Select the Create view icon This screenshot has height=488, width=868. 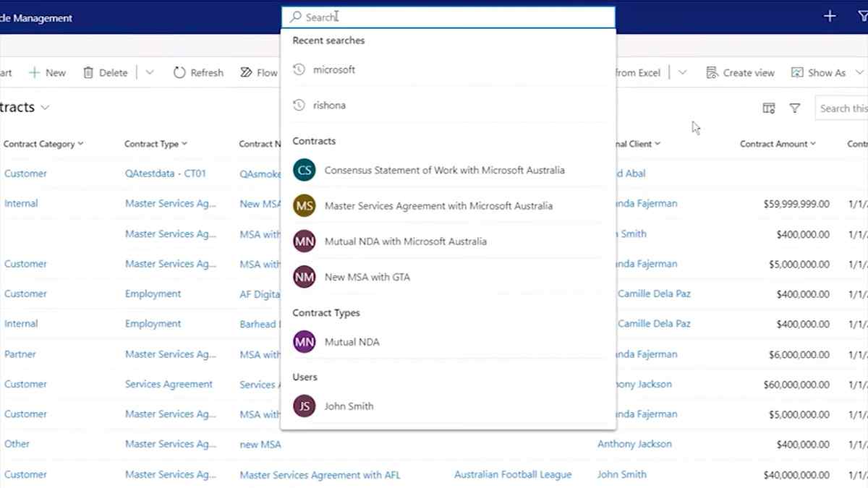712,72
